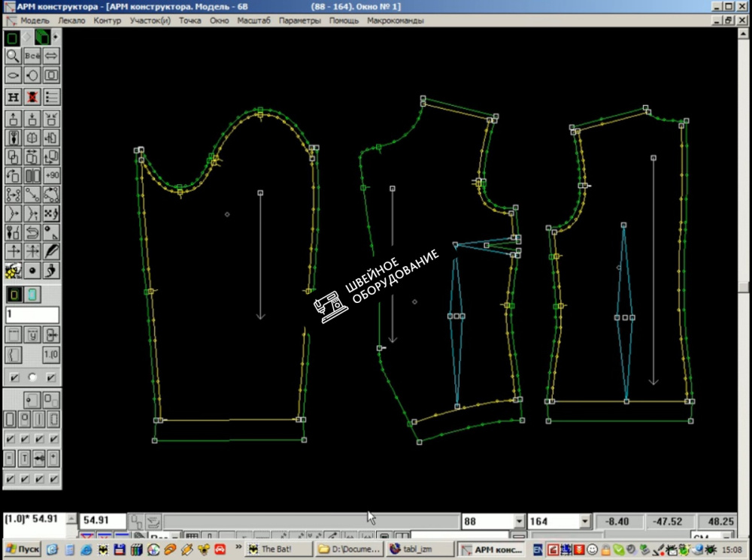Toggle checkbox under the T icon
752x560 pixels.
coord(23,478)
